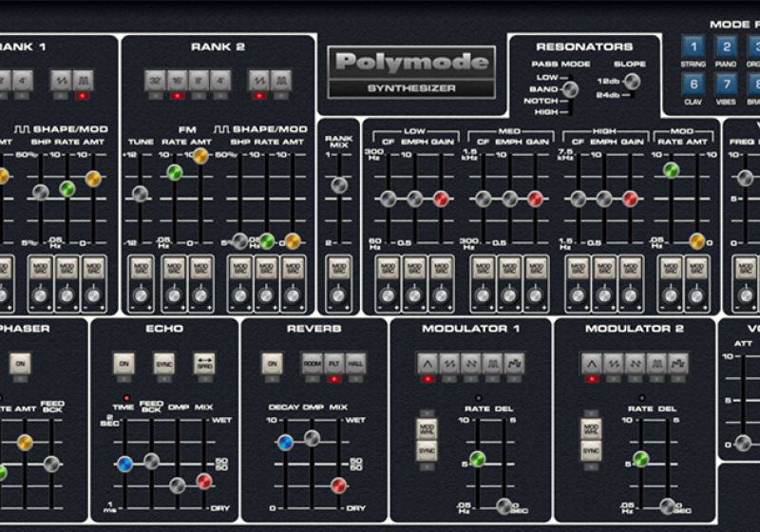Turn on the Phaser ON button

pyautogui.click(x=20, y=364)
